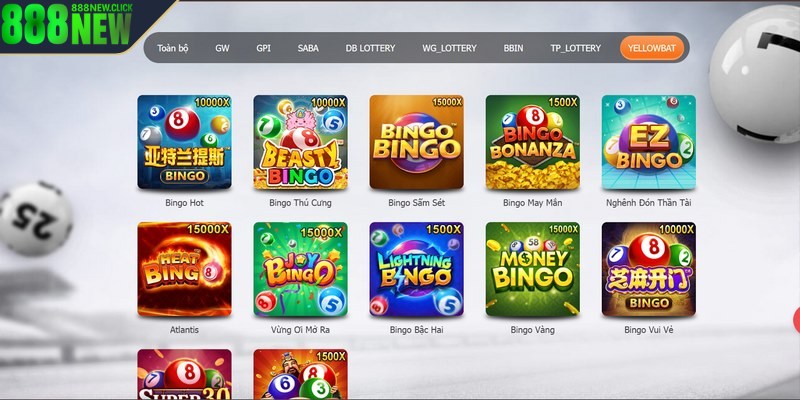This screenshot has height=400, width=800.
Task: Start the Lightning Bingo game
Action: click(x=416, y=269)
